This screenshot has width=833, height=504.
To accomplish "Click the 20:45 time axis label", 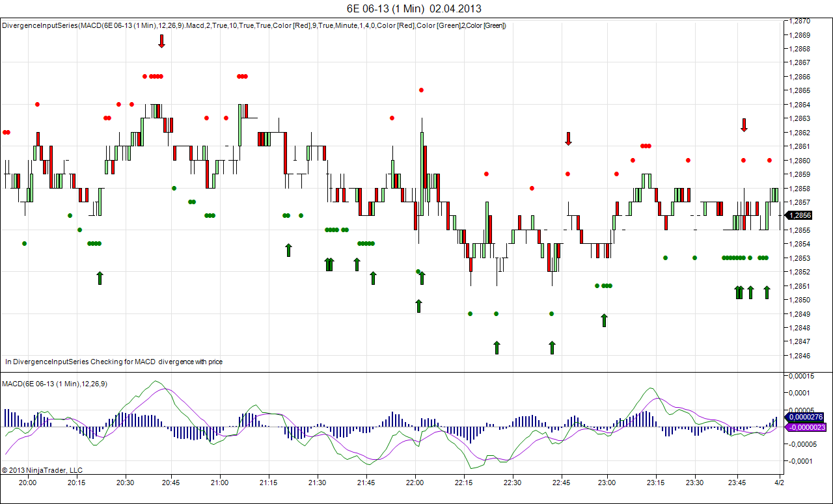I will pos(171,483).
